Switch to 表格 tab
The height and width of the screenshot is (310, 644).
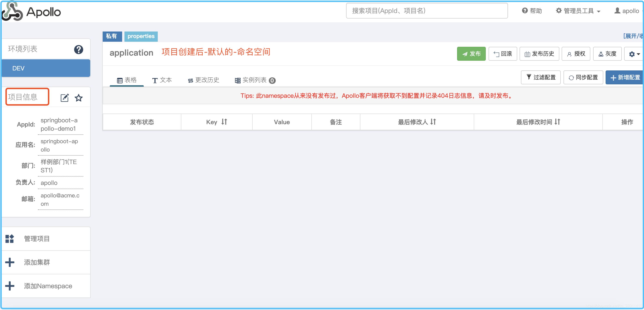(x=127, y=80)
